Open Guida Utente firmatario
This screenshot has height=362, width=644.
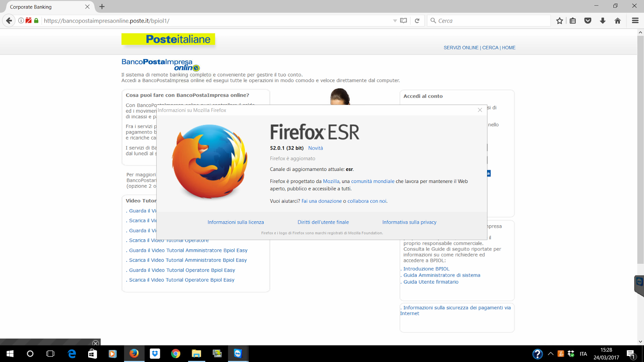(x=431, y=282)
